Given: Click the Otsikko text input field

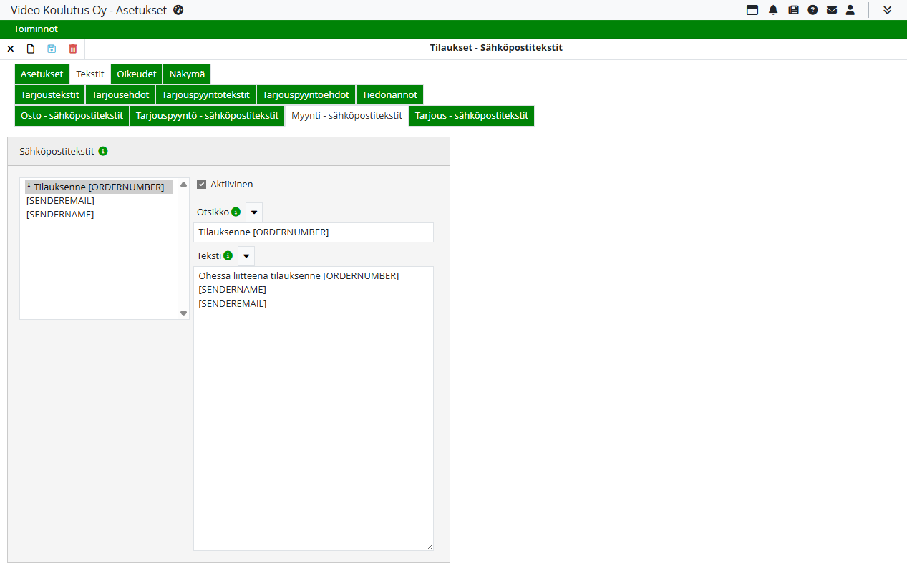Looking at the screenshot, I should [314, 232].
